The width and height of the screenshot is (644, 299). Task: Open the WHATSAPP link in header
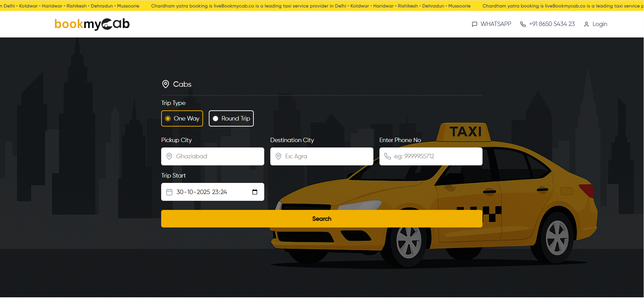click(x=495, y=24)
